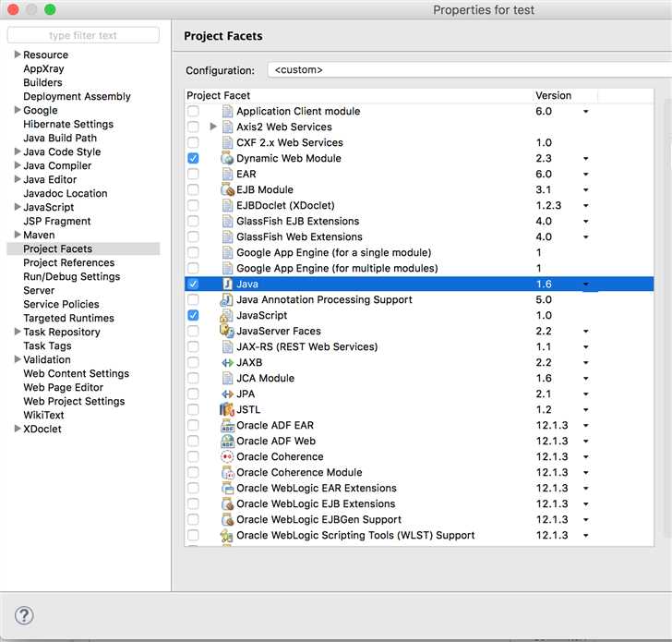Click the WebLogic Scripting Tools (WLST) icon

[227, 536]
